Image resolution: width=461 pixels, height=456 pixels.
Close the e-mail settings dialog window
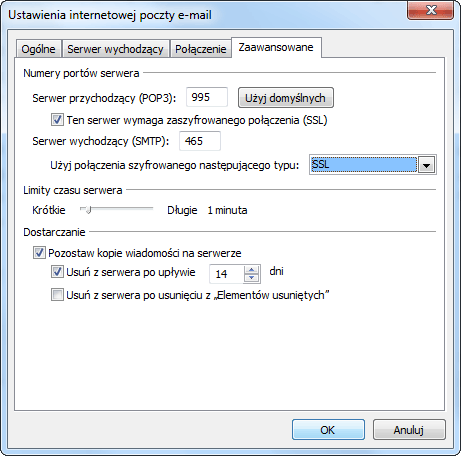tap(430, 10)
